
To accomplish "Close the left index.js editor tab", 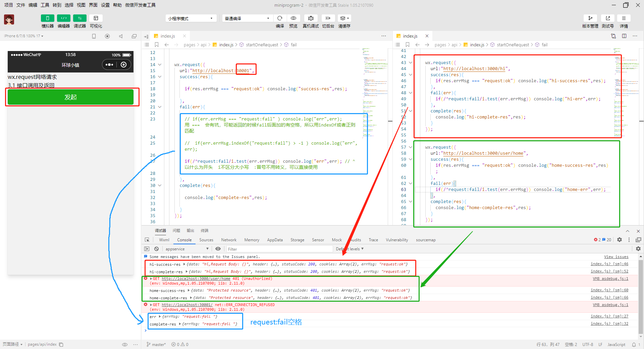I will 184,36.
